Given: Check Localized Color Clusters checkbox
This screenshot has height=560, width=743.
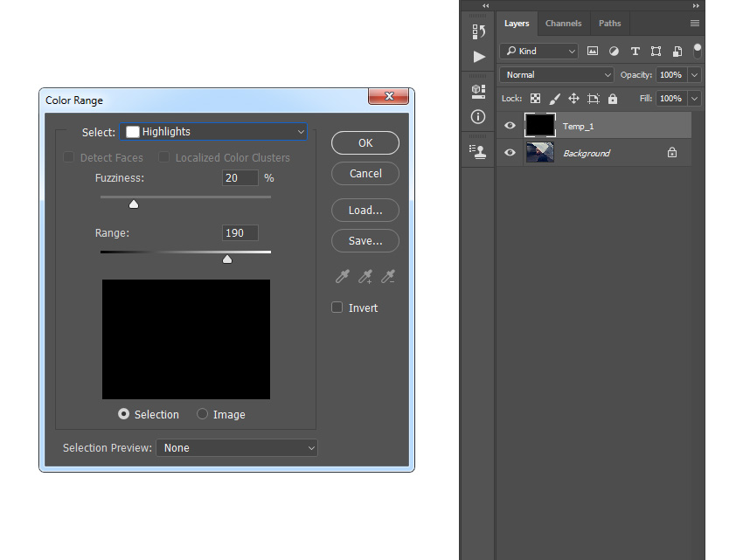Looking at the screenshot, I should tap(164, 157).
